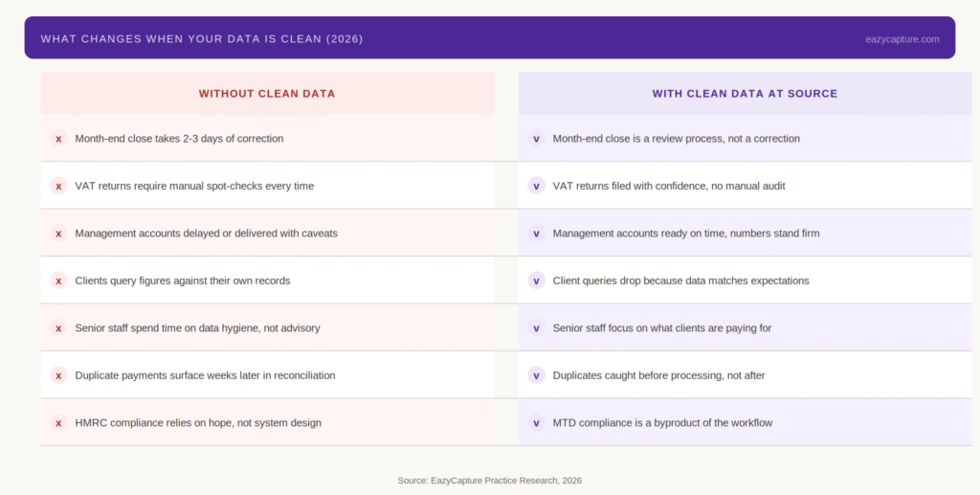Image resolution: width=980 pixels, height=495 pixels.
Task: Click the x icon beside Clients query figures
Action: coord(58,281)
